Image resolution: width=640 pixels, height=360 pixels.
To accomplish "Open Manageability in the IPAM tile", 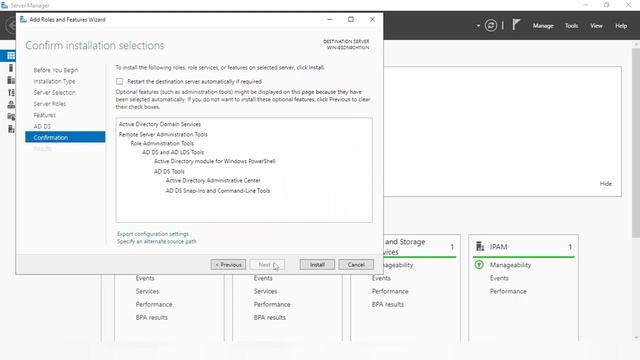I will tap(510, 265).
